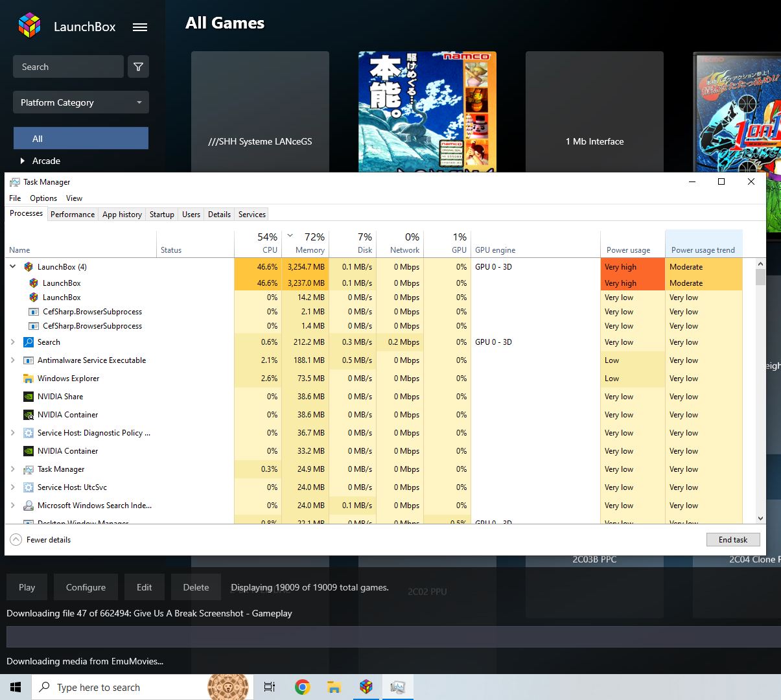Sort processes by the Name column

[x=81, y=244]
